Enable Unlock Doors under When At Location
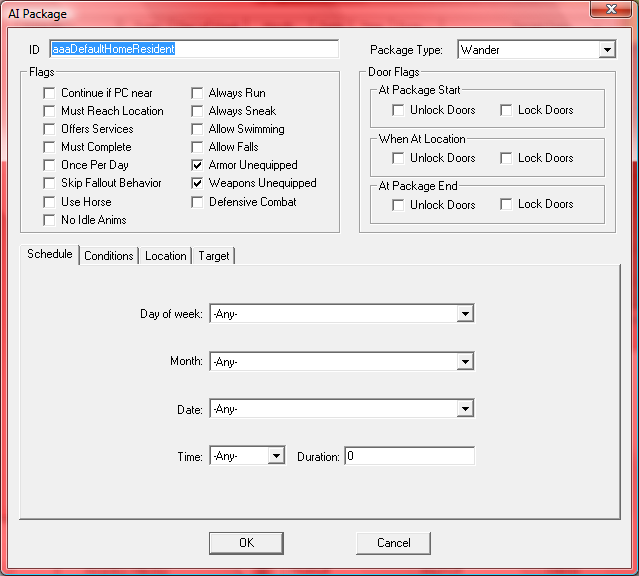Screen dimensions: 639x576 click(x=399, y=158)
